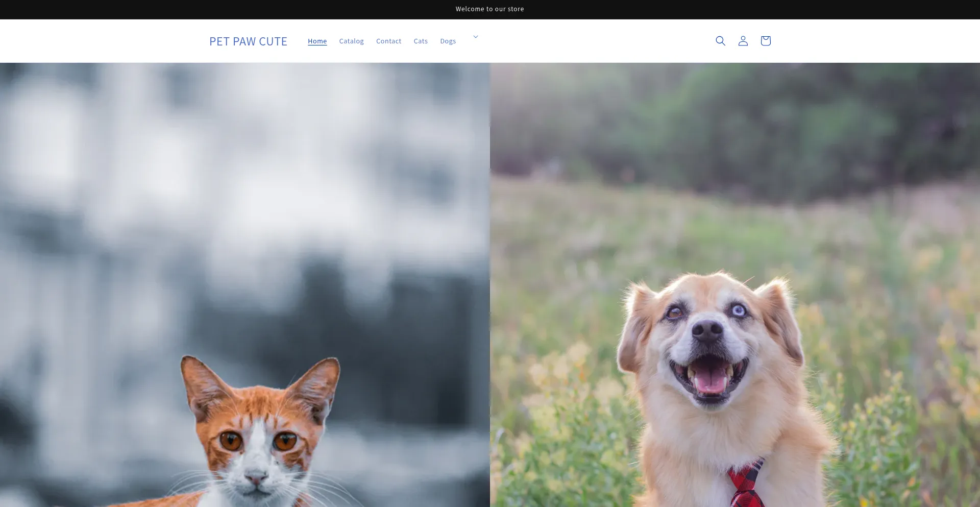The height and width of the screenshot is (507, 980).
Task: Select the Dogs navigation link
Action: click(448, 41)
